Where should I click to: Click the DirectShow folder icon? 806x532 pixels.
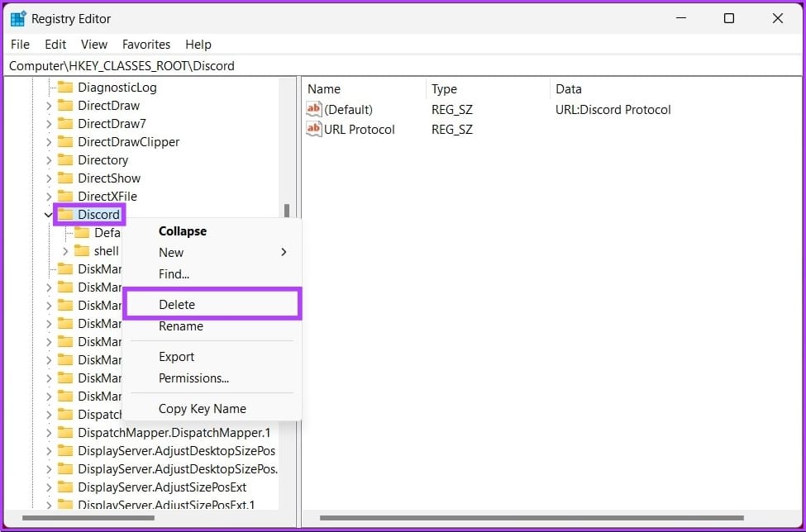click(x=65, y=178)
